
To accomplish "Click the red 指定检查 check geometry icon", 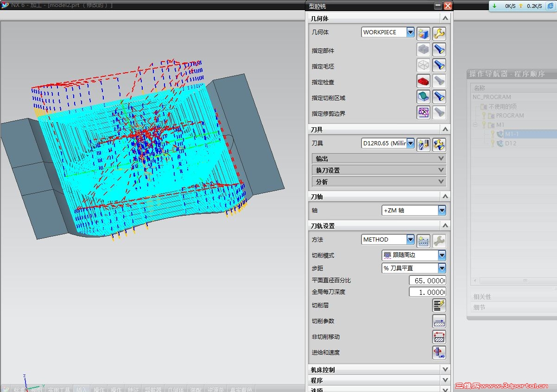I will point(424,81).
